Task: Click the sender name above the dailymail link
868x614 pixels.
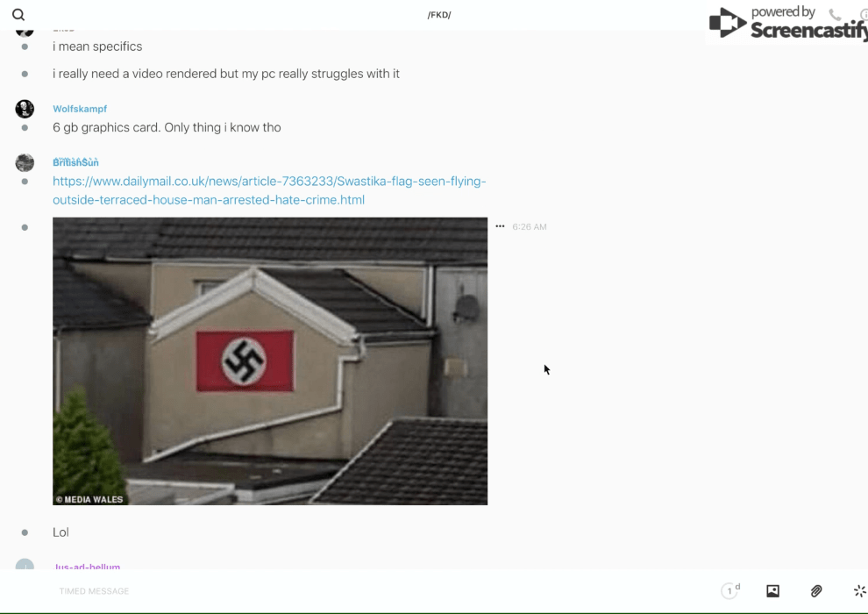Action: click(x=75, y=162)
